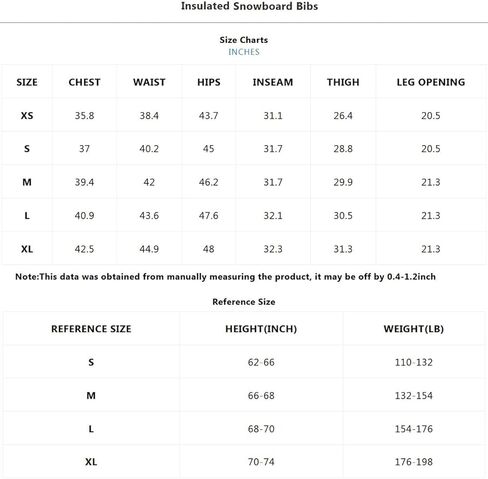The height and width of the screenshot is (479, 488).
Task: Select the HIPS column header
Action: pyautogui.click(x=209, y=82)
